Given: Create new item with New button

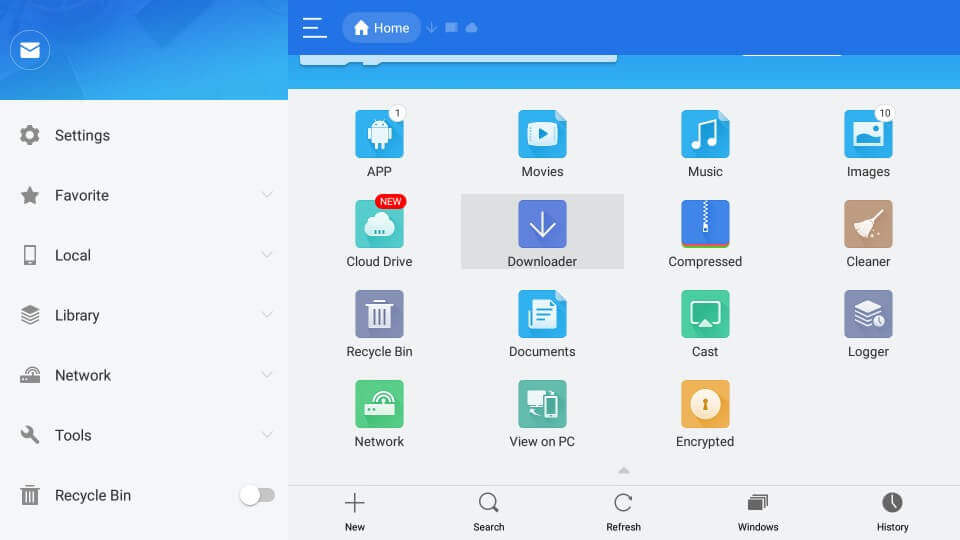Looking at the screenshot, I should coord(354,512).
